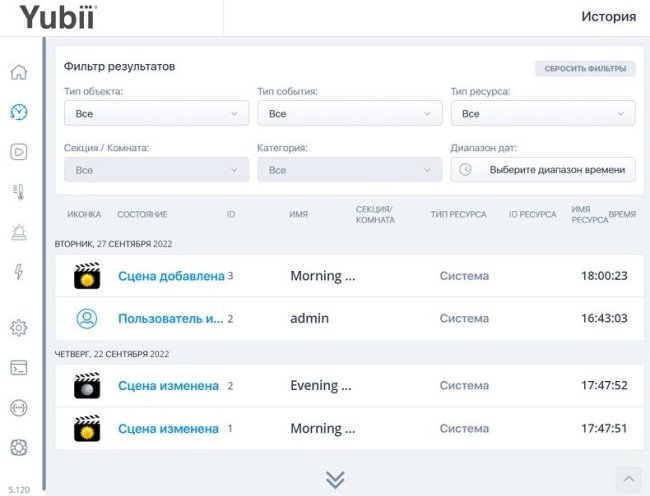
Task: Open the Settings gear in the sidebar
Action: point(18,327)
